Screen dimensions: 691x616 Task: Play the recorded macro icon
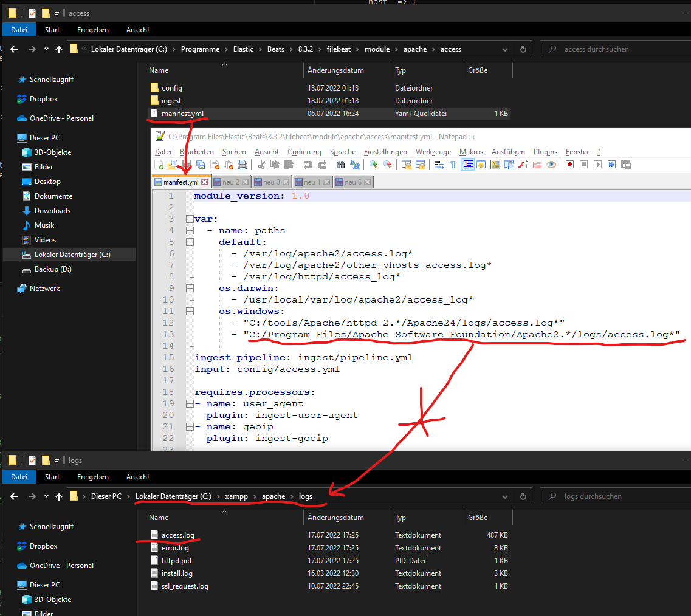click(598, 165)
